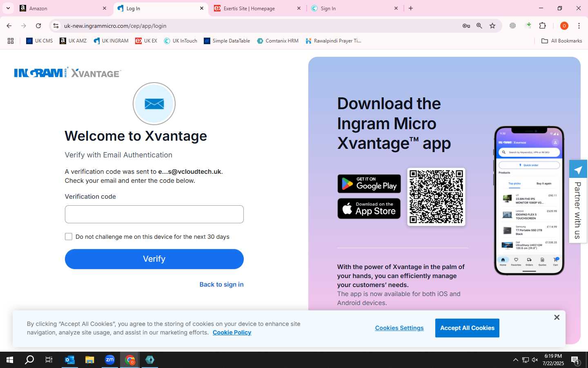Screen dimensions: 588x368
Task: Open saved password key icon
Action: pyautogui.click(x=466, y=26)
